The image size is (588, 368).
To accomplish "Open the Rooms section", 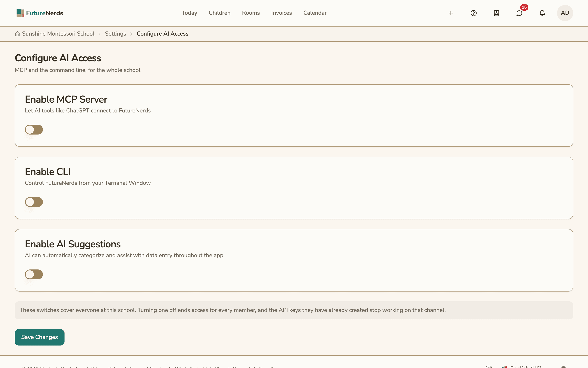I will 251,13.
